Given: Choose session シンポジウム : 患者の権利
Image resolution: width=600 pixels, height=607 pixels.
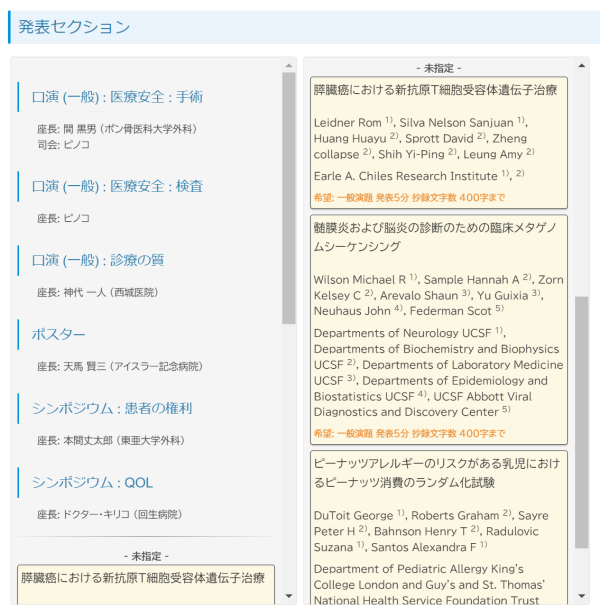Looking at the screenshot, I should (x=112, y=408).
